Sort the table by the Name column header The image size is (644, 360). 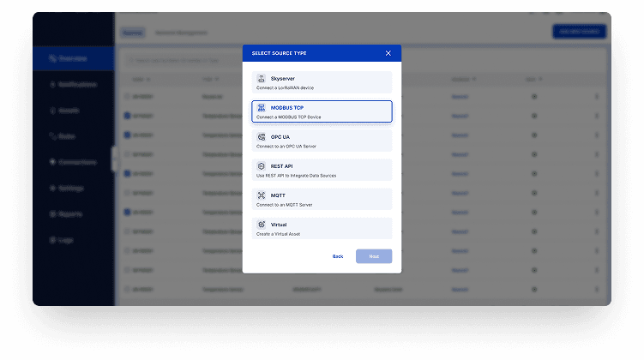138,80
